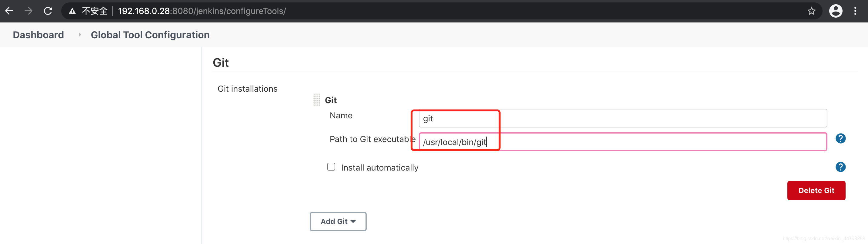
Task: Focus the Git Name input field
Action: (x=623, y=118)
